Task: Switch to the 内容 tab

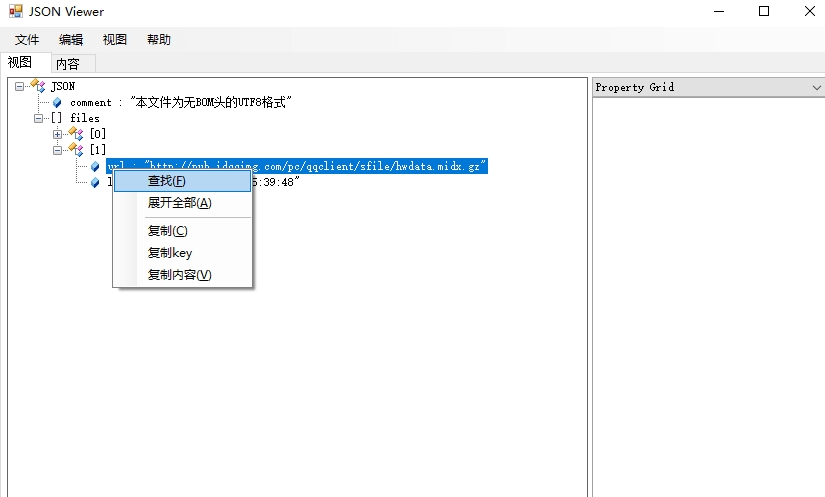Action: coord(73,64)
